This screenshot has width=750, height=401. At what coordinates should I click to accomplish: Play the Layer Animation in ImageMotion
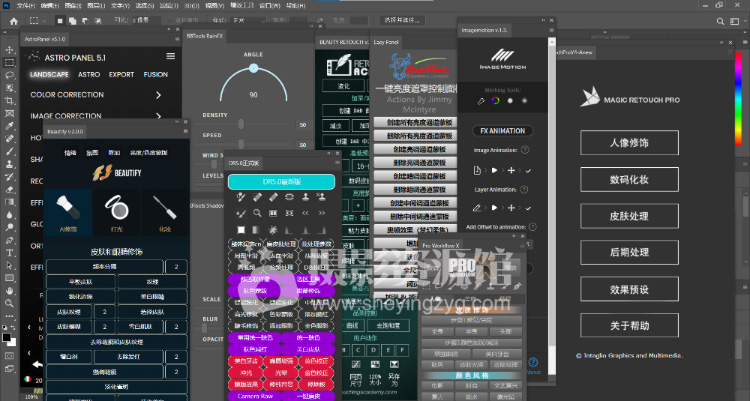pyautogui.click(x=495, y=208)
